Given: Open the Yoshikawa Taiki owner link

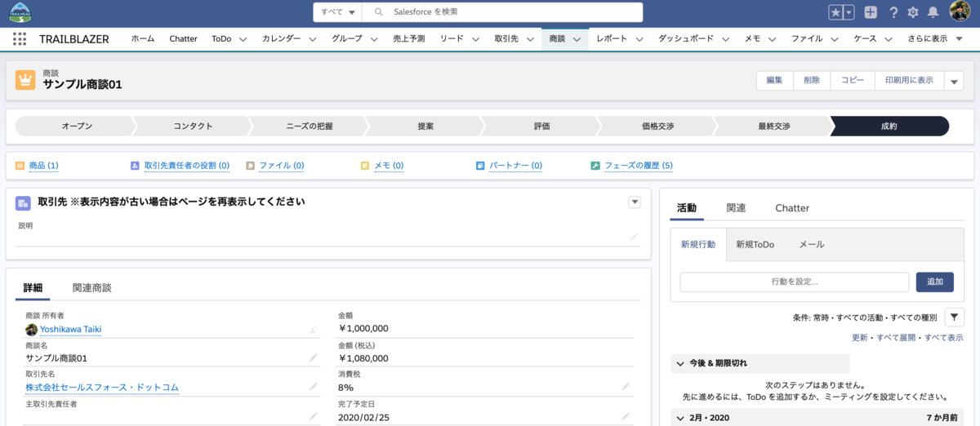Looking at the screenshot, I should coord(70,330).
